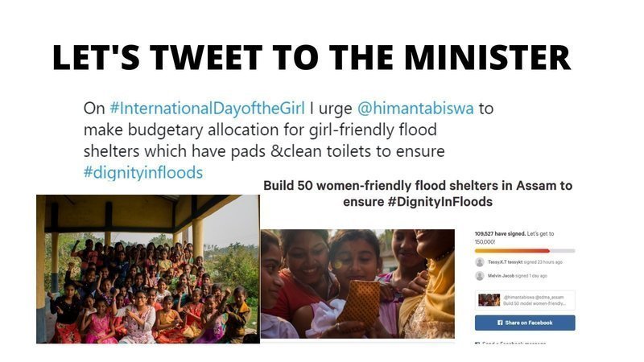Click Tessy K.T's signer avatar icon
The width and height of the screenshot is (644, 362).
coord(480,261)
